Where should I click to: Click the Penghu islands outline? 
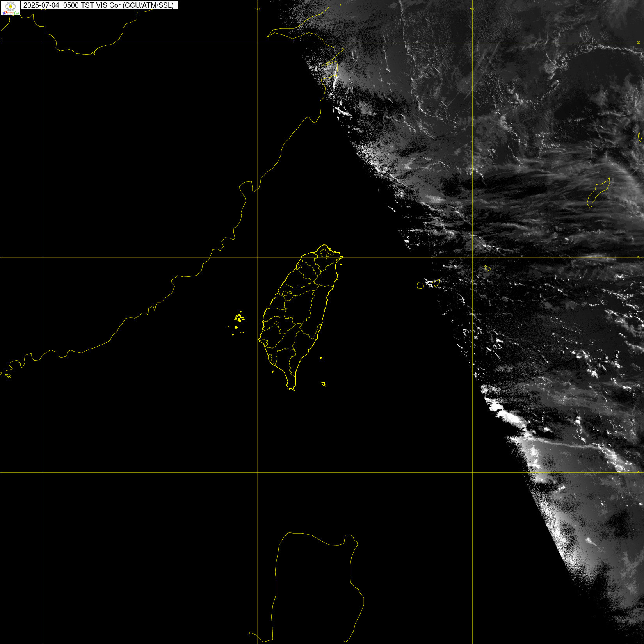(237, 323)
